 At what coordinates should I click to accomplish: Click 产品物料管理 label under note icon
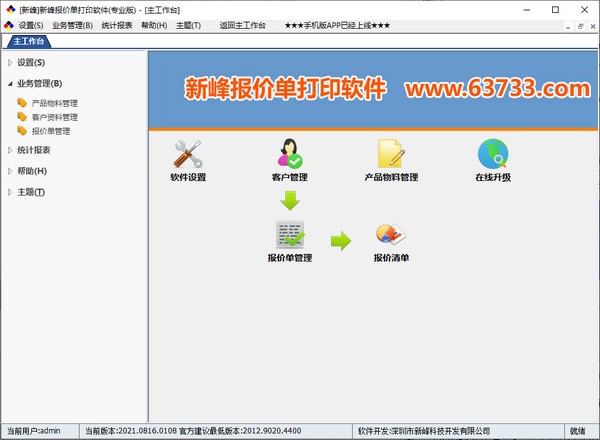click(x=391, y=177)
